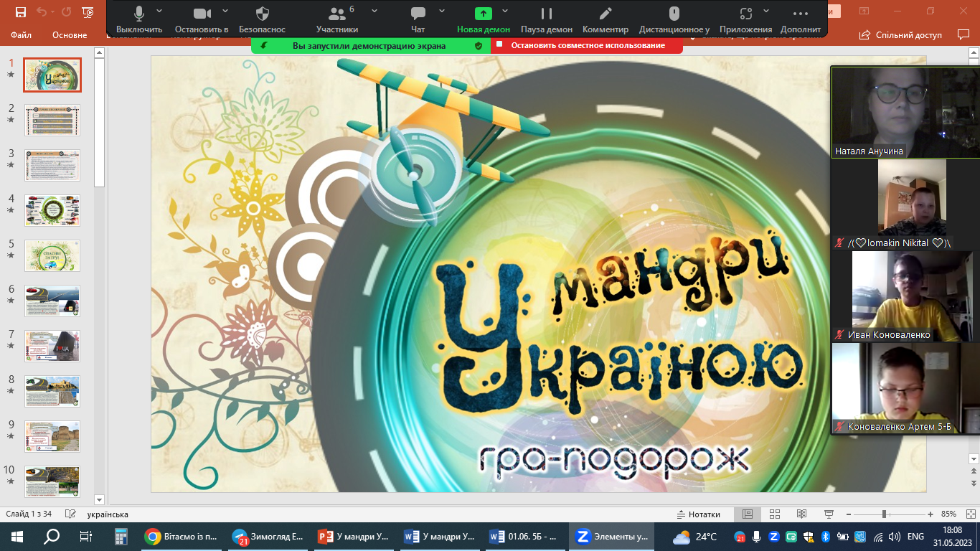Switch to Reading view icon
Screen dimensions: 980x551
(802, 514)
